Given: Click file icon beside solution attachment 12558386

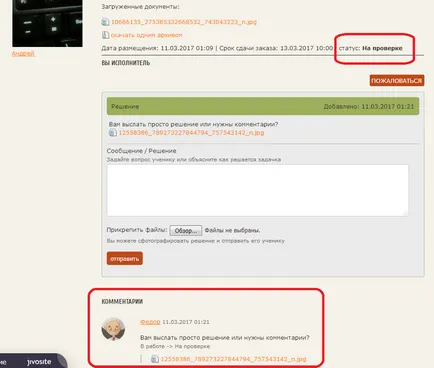Looking at the screenshot, I should (x=113, y=133).
